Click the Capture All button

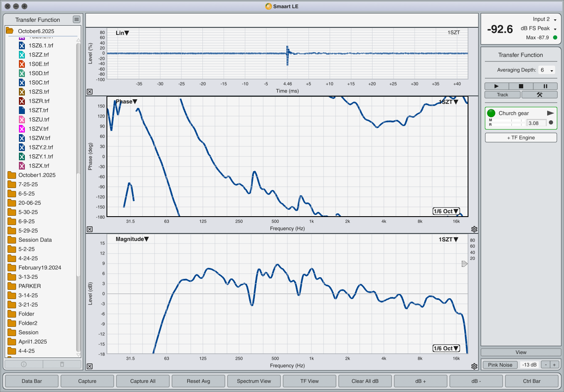tap(143, 381)
